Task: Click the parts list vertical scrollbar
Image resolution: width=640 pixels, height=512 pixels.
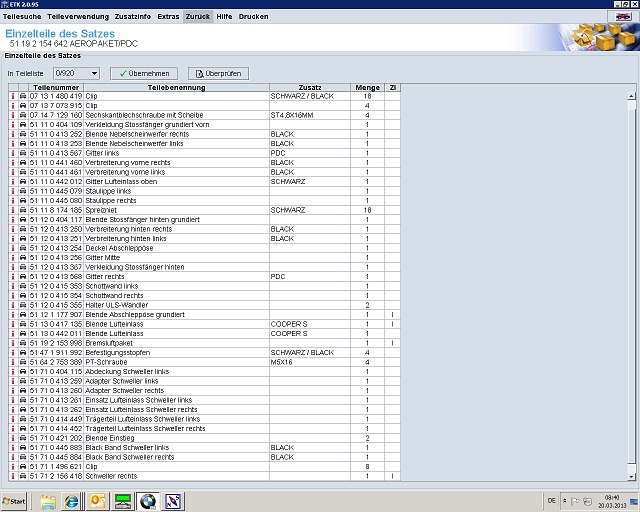Action: [x=632, y=280]
